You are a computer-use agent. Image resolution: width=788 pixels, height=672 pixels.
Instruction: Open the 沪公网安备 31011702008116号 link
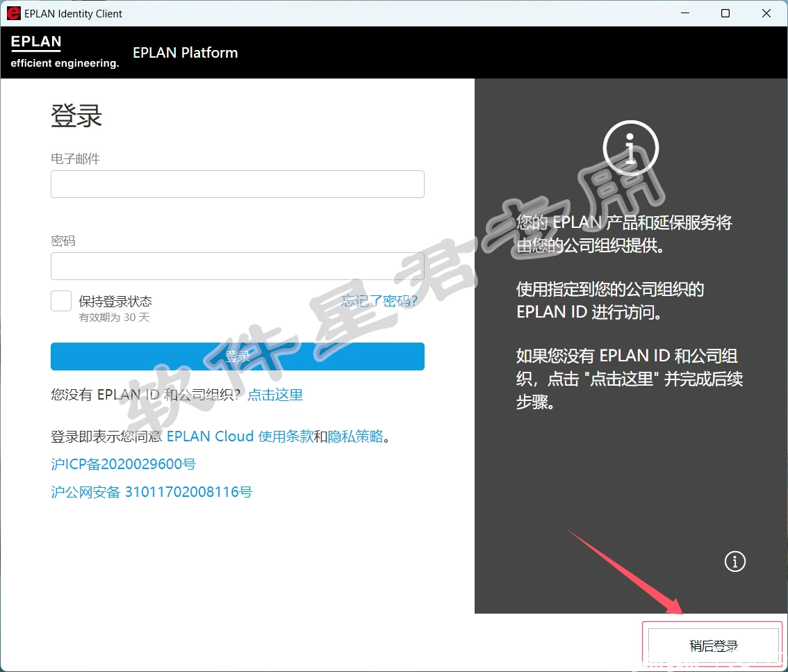[151, 491]
